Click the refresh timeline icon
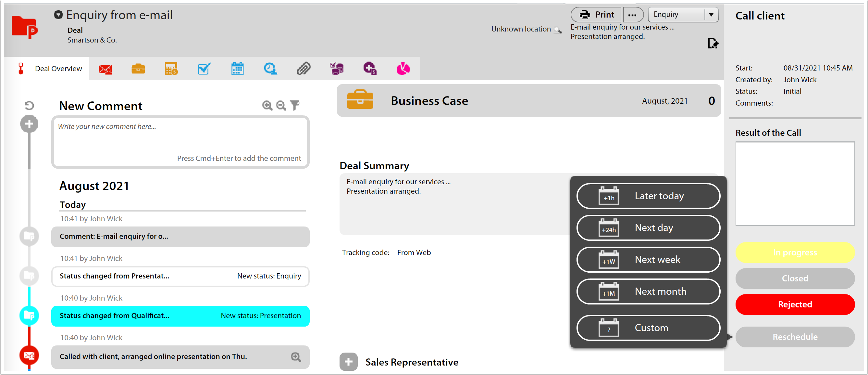 pyautogui.click(x=29, y=106)
